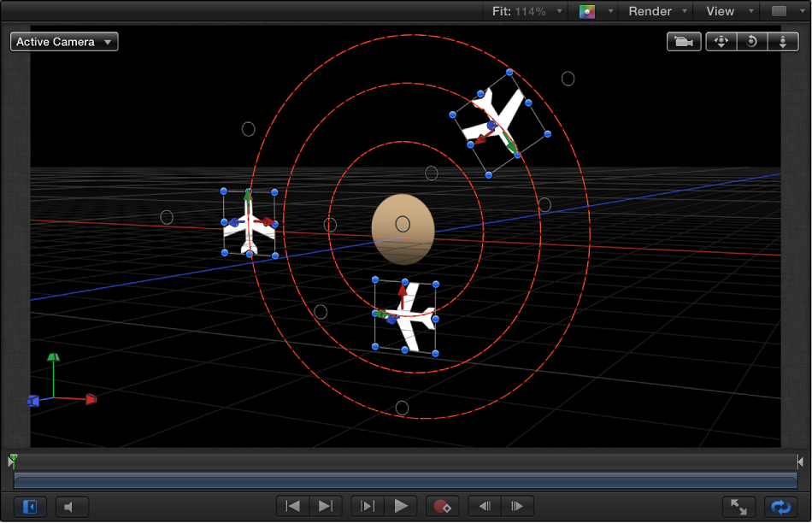Open the Active Camera menu

(x=63, y=41)
